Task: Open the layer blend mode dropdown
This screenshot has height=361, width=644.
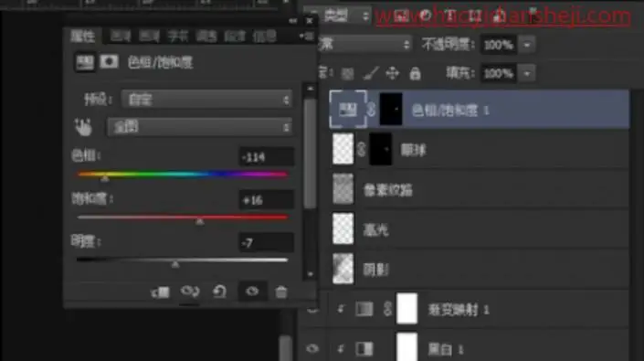Action: tap(364, 44)
